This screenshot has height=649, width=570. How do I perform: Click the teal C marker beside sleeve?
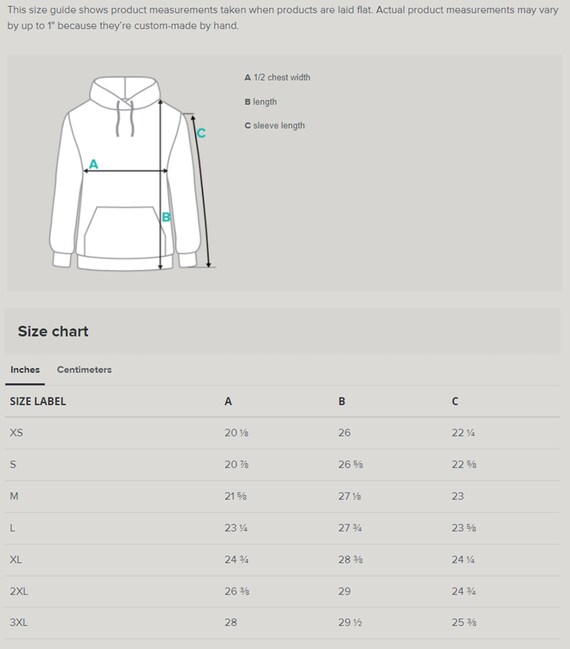point(201,133)
